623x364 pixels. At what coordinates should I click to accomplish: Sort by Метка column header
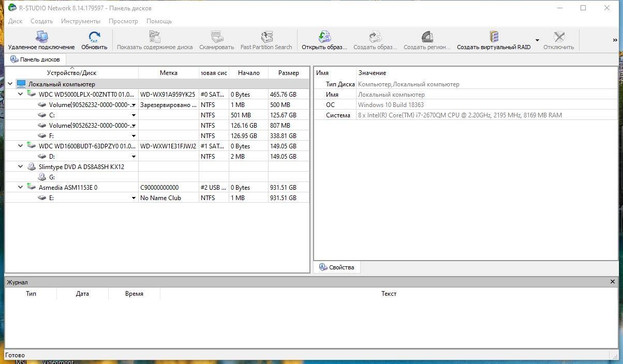(x=169, y=73)
